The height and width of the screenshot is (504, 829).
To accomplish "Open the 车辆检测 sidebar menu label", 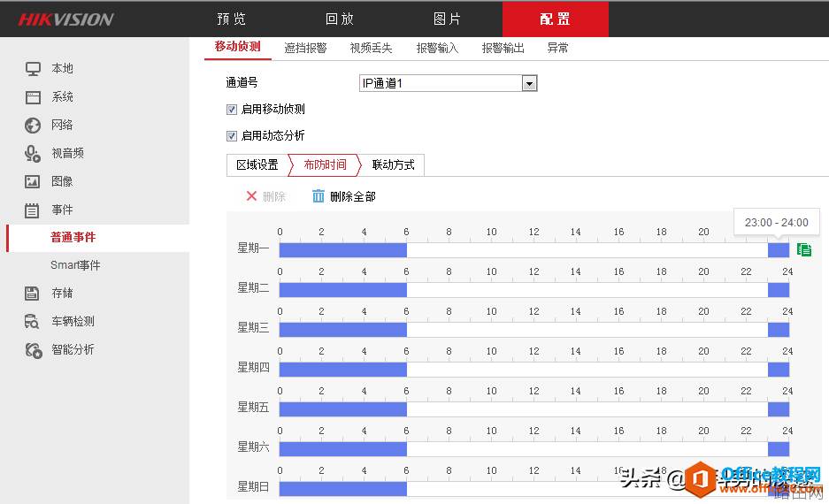I will click(x=73, y=321).
